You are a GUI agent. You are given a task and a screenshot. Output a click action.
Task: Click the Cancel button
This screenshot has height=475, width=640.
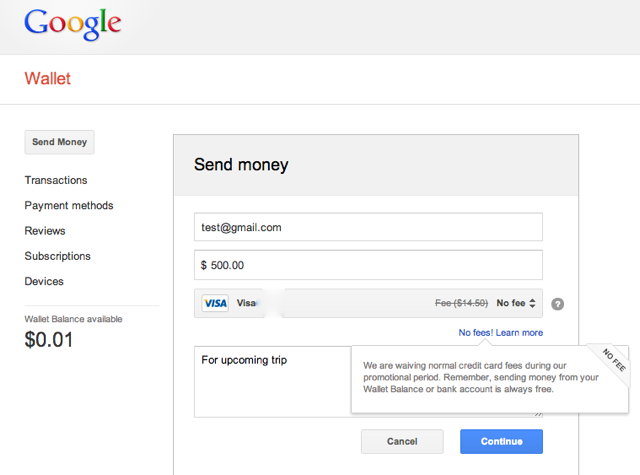[x=402, y=442]
